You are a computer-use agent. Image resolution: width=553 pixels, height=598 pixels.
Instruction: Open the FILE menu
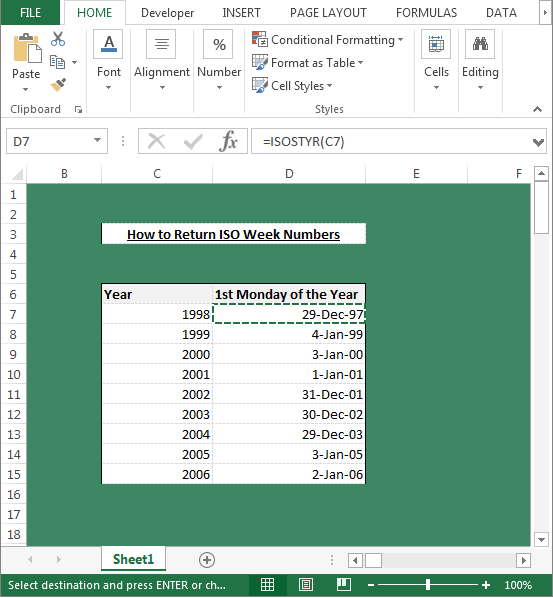(30, 13)
